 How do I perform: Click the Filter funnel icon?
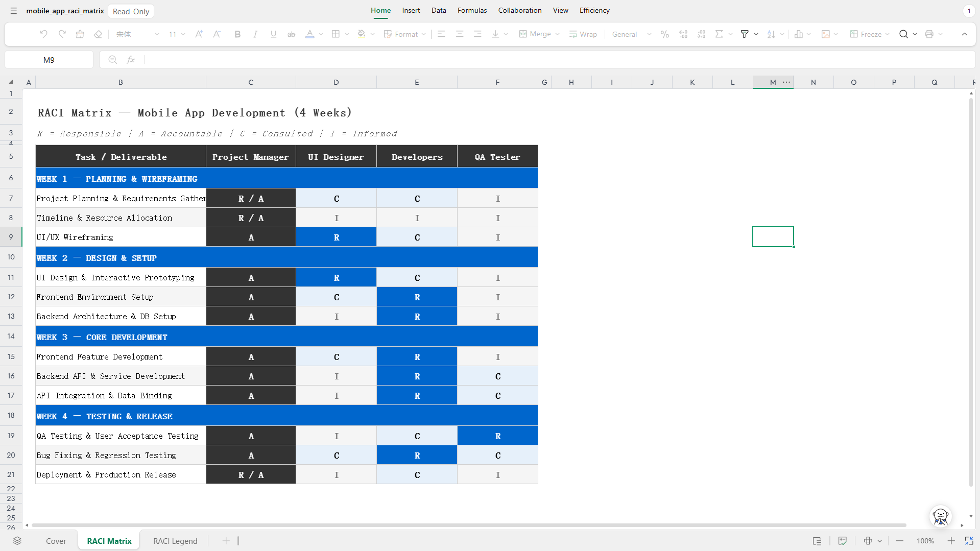coord(745,34)
